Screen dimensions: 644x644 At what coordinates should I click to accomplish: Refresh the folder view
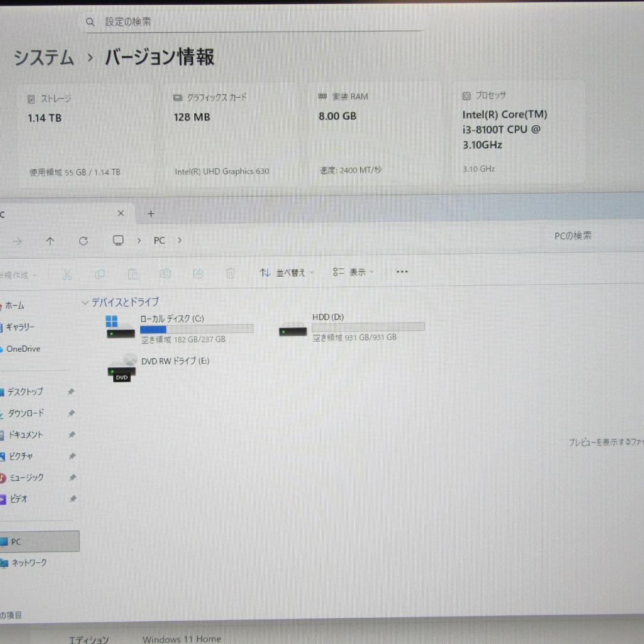(84, 240)
